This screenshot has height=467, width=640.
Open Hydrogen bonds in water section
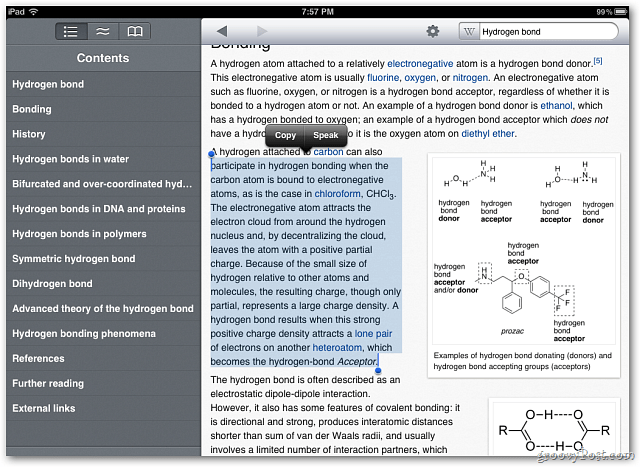click(x=103, y=159)
